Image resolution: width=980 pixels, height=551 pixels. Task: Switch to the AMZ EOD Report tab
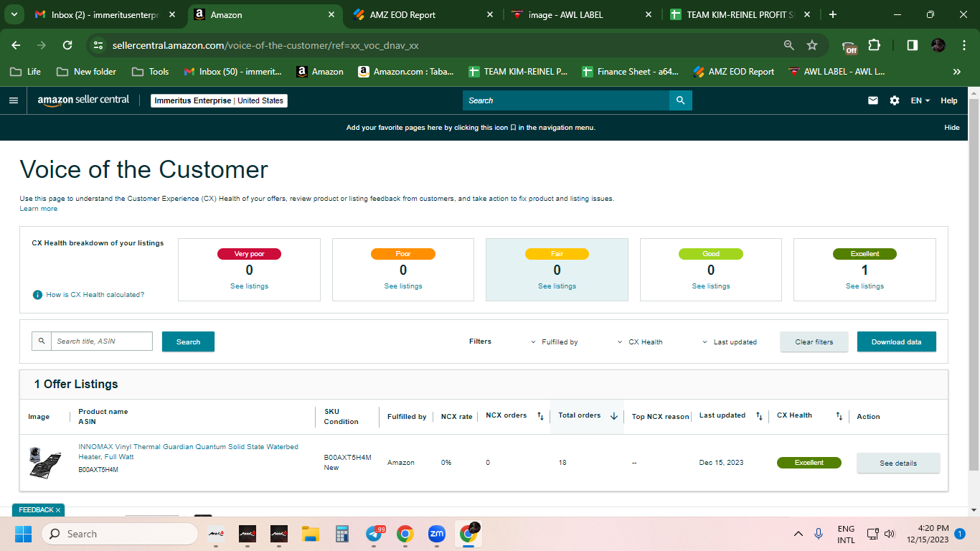pos(423,14)
